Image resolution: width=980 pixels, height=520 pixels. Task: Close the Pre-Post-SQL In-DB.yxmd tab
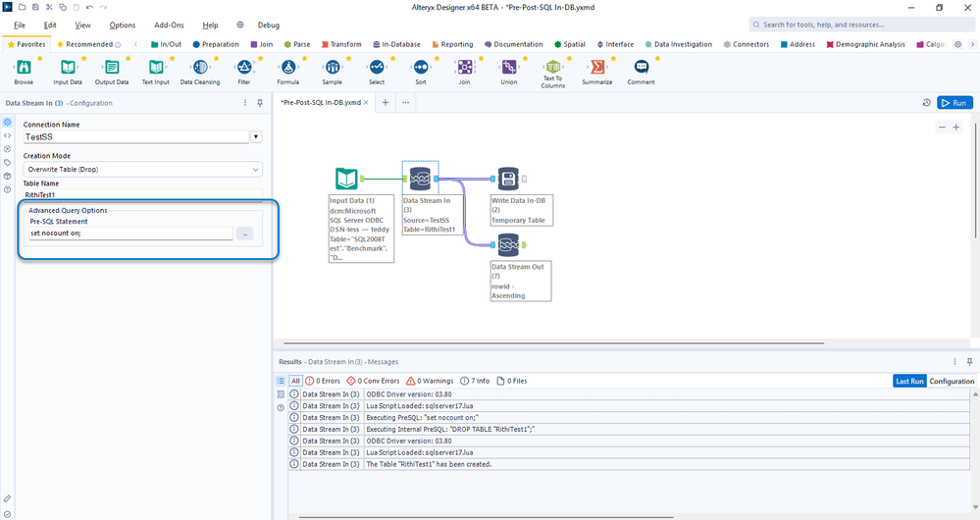(x=366, y=102)
